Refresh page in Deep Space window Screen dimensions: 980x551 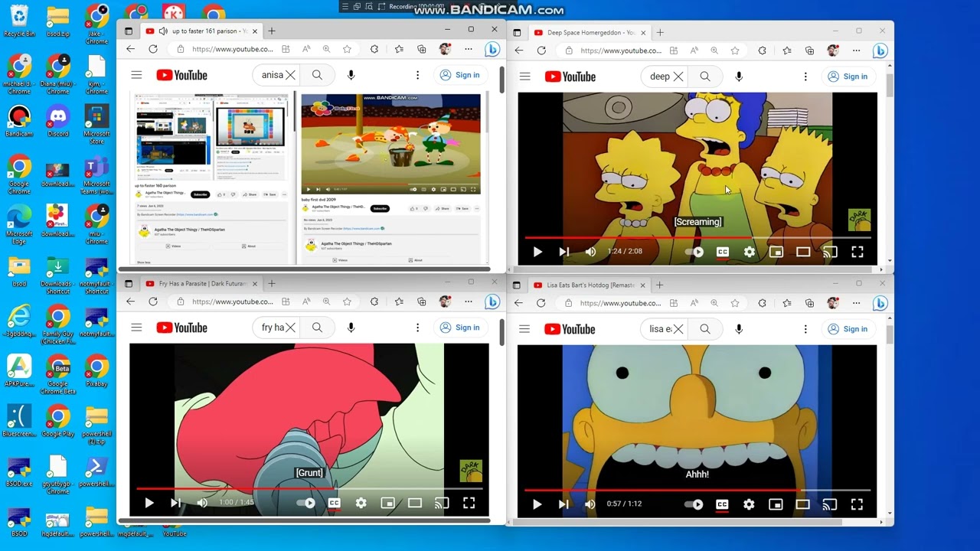point(541,51)
